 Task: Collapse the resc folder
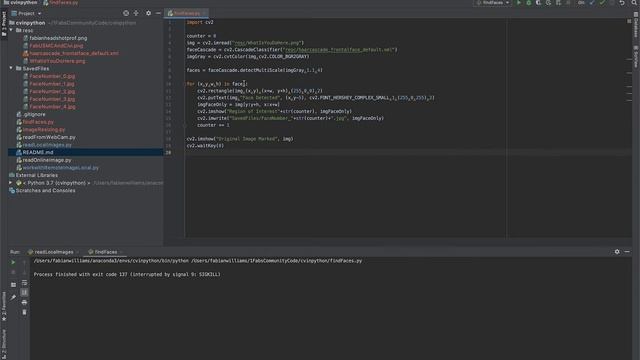pyautogui.click(x=11, y=30)
